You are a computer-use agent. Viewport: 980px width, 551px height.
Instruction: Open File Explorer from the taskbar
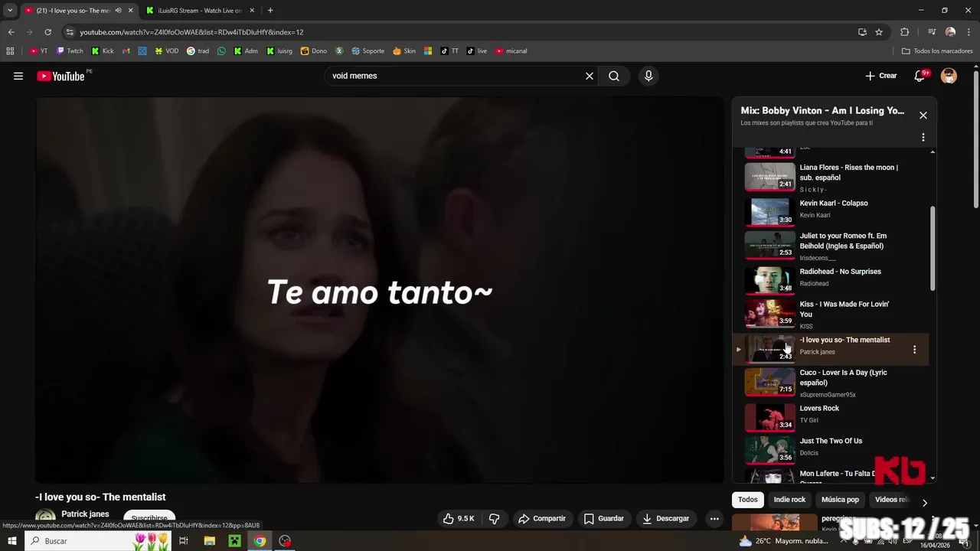(210, 541)
